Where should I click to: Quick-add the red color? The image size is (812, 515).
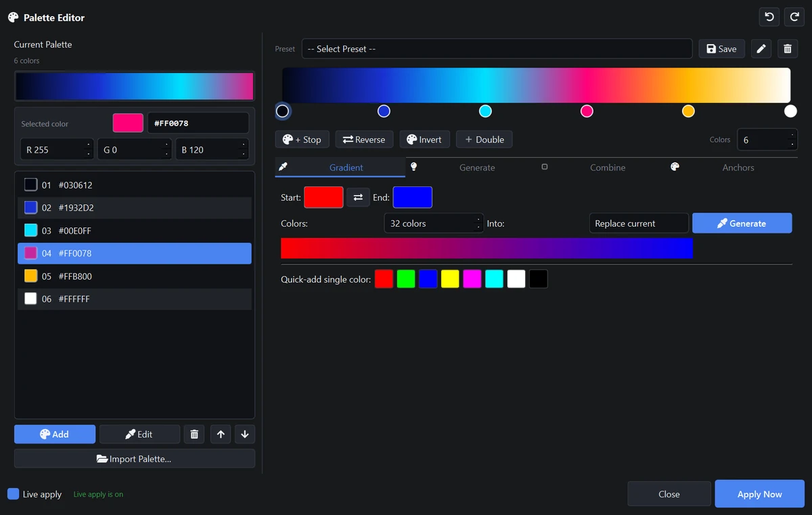tap(384, 279)
